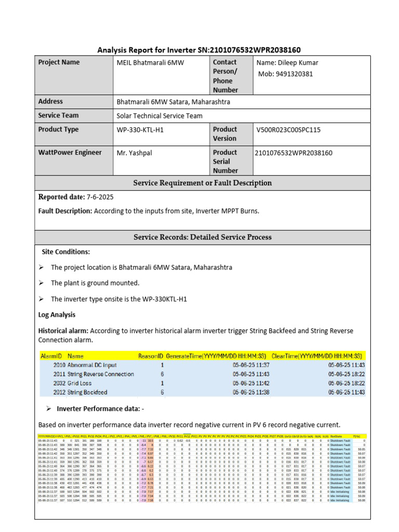The height and width of the screenshot is (532, 399).
Task: Select the 'GenerateTime(YYYY/MM/DD HH:MM:SS)' header
Action: (x=216, y=356)
